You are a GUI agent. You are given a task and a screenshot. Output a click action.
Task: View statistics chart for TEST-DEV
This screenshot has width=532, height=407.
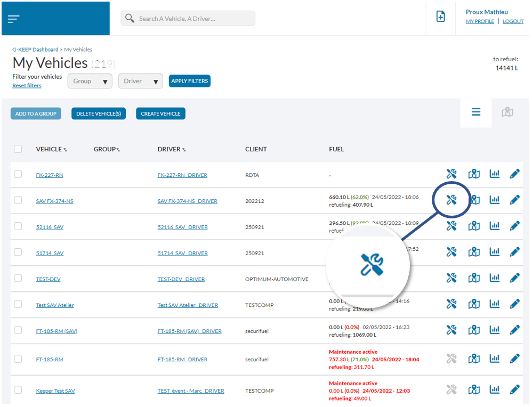pos(495,278)
